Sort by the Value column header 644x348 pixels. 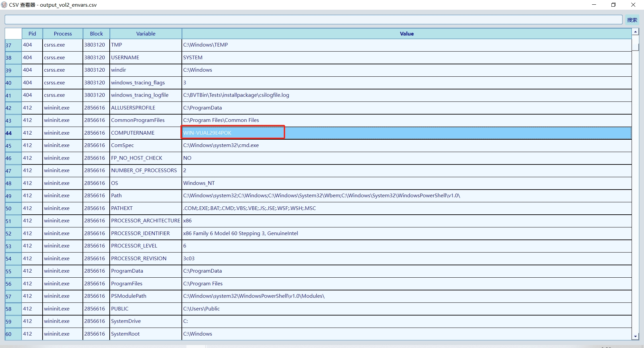[x=407, y=33]
